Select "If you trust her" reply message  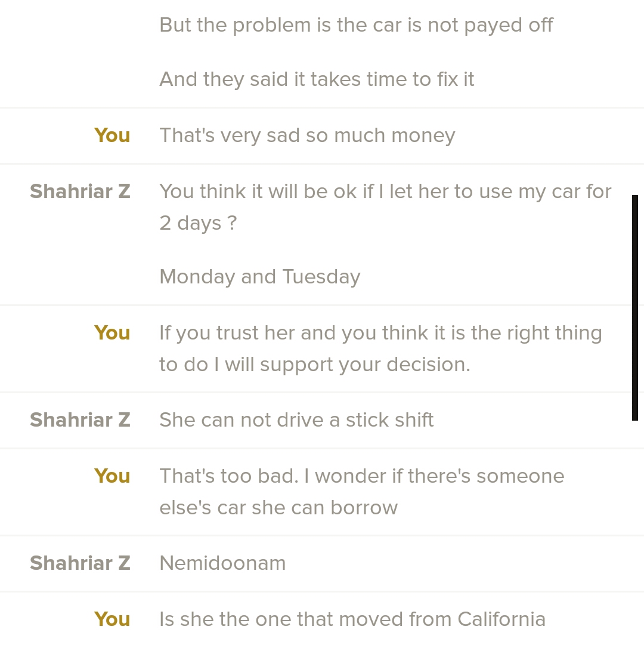point(380,348)
